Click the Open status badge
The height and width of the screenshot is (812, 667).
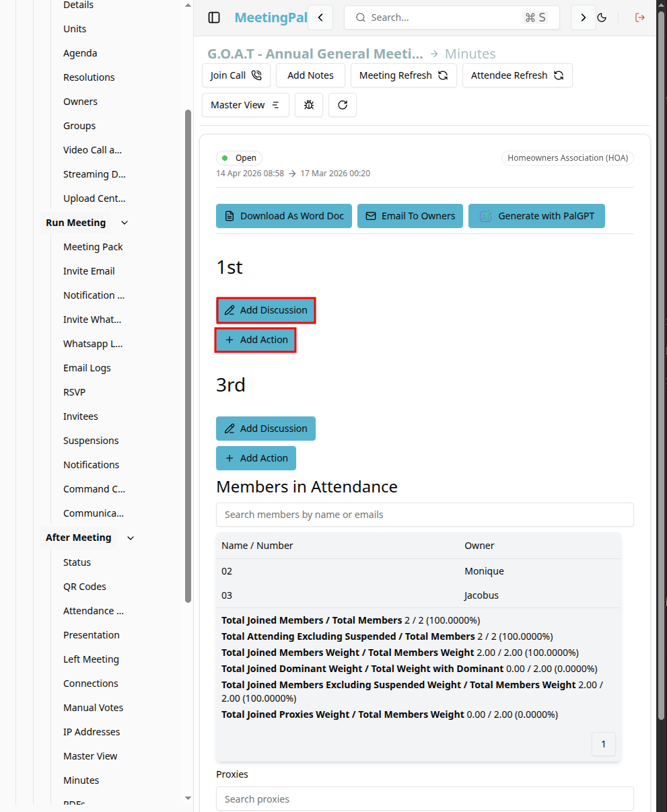coord(239,158)
